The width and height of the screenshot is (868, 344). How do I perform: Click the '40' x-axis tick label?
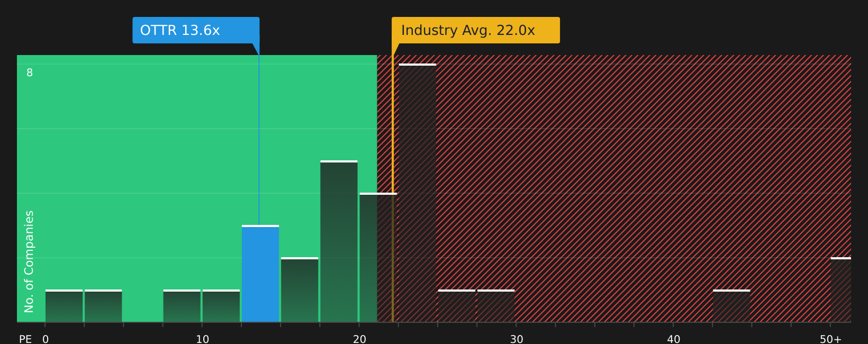(x=674, y=339)
